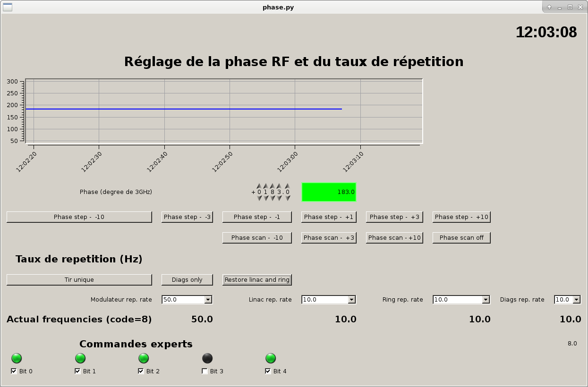Click the up arrow above the phase digit 1
Screen dimensions: 588x387
[x=265, y=186]
